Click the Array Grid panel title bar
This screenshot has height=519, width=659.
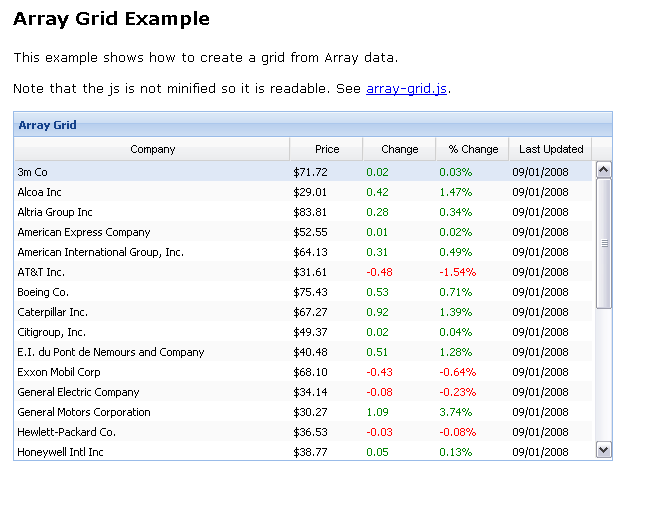point(312,125)
